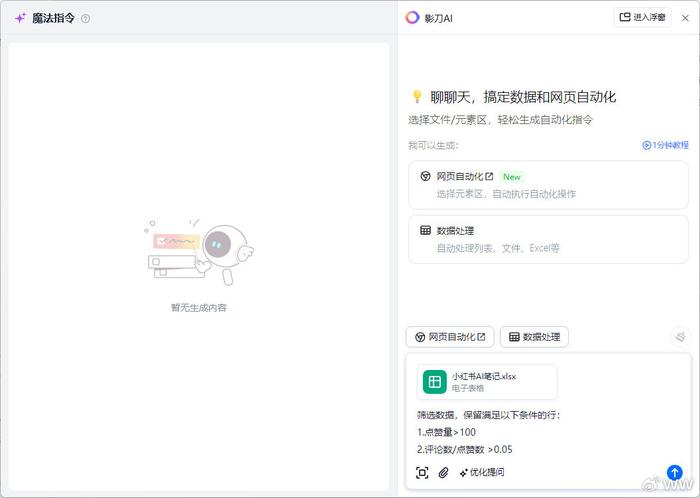Close the 影刀AI panel

(685, 18)
